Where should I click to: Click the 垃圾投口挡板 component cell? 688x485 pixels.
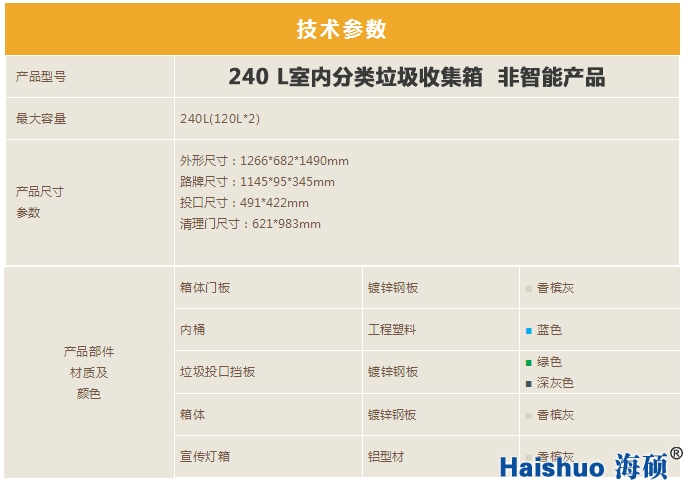pyautogui.click(x=217, y=372)
